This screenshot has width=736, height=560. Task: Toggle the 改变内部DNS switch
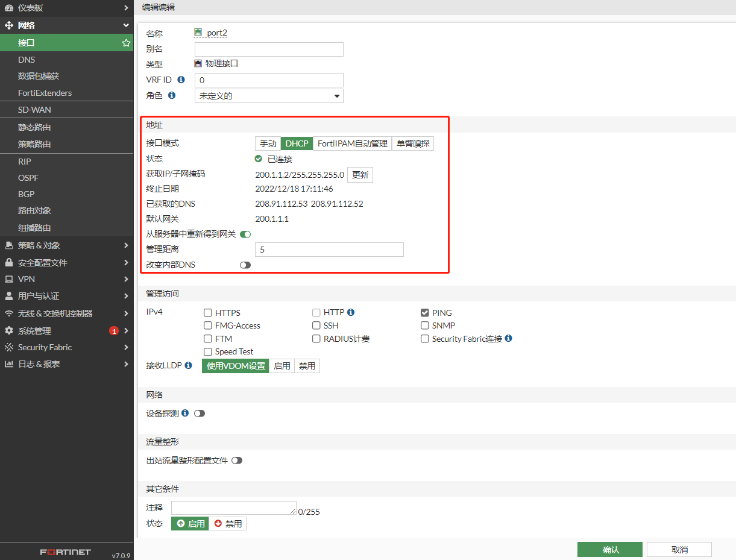coord(245,265)
